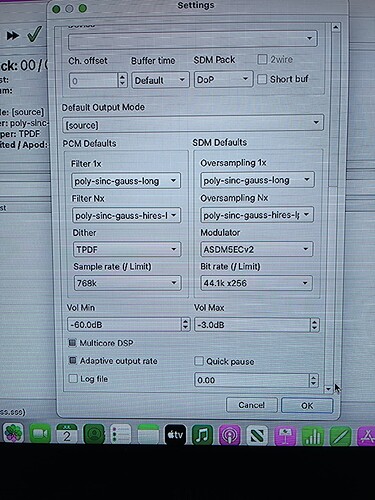
Task: Open the Numbers app in the dock
Action: tap(313, 435)
